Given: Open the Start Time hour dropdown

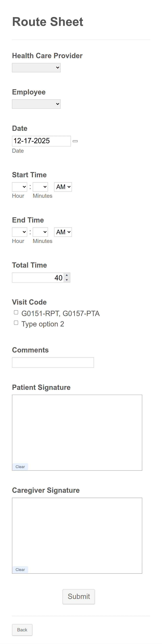Looking at the screenshot, I should tap(20, 187).
